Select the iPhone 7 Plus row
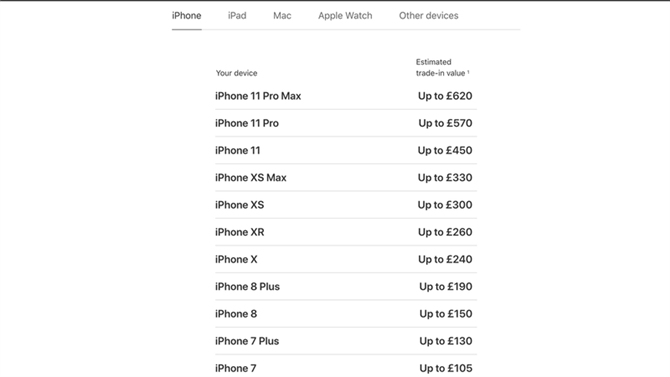670x377 pixels. 346,342
